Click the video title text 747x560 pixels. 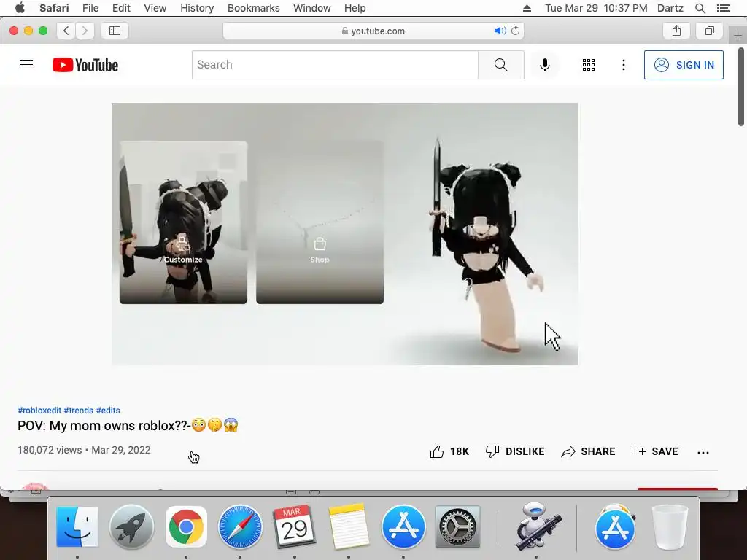(x=128, y=425)
